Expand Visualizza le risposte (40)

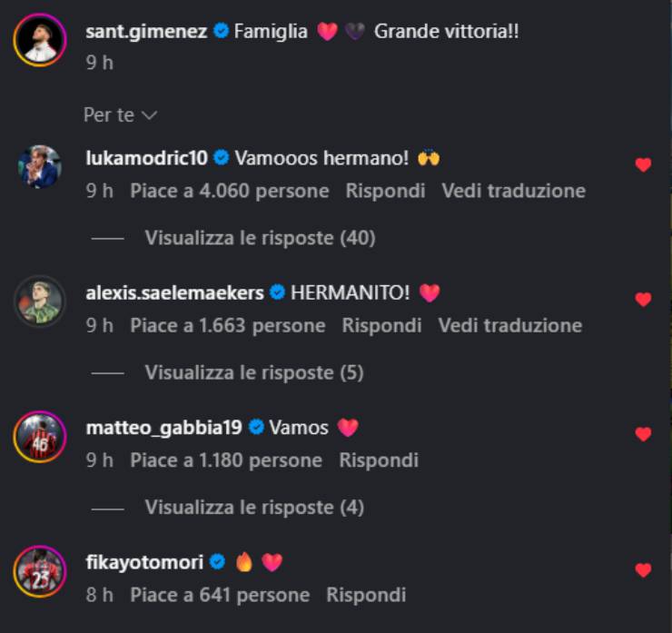pos(260,238)
